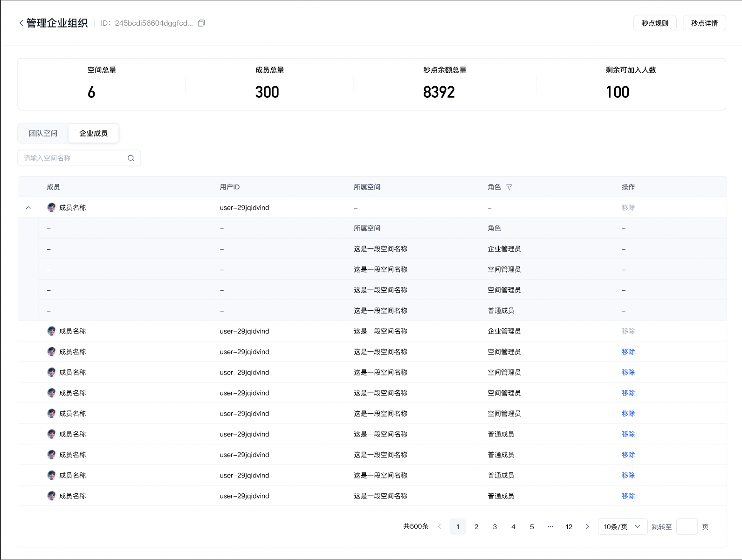
Task: Collapse the expanded first member row
Action: point(28,208)
